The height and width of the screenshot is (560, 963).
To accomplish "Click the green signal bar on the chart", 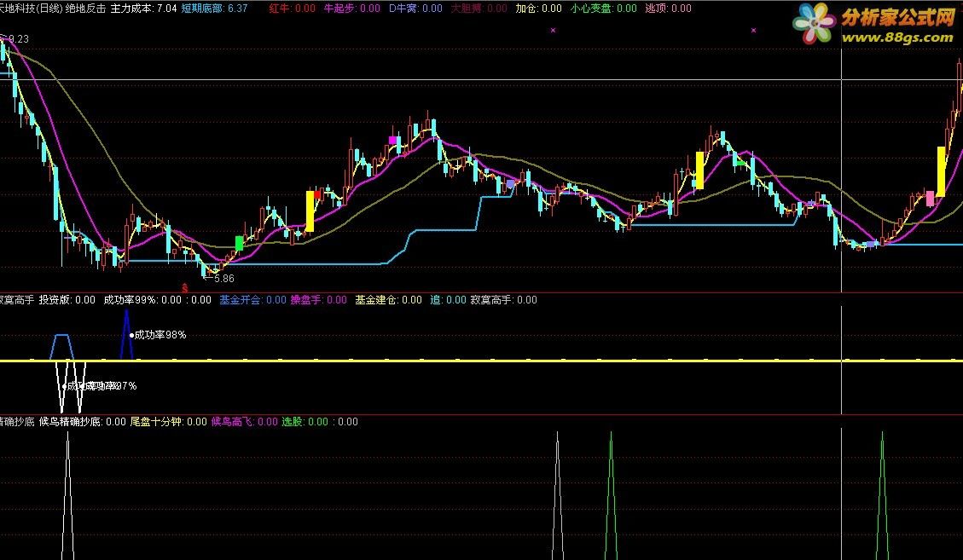I will pyautogui.click(x=240, y=243).
